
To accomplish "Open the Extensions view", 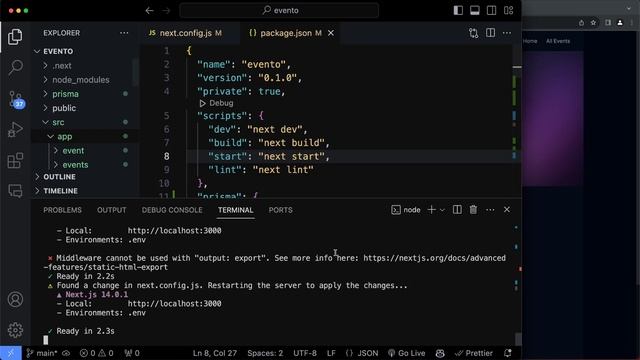I will (15, 160).
